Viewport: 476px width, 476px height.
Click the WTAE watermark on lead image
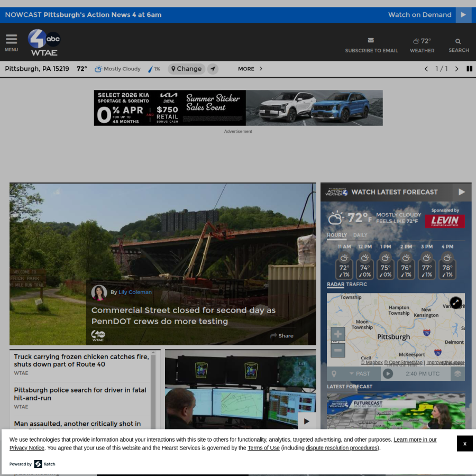coord(98,336)
